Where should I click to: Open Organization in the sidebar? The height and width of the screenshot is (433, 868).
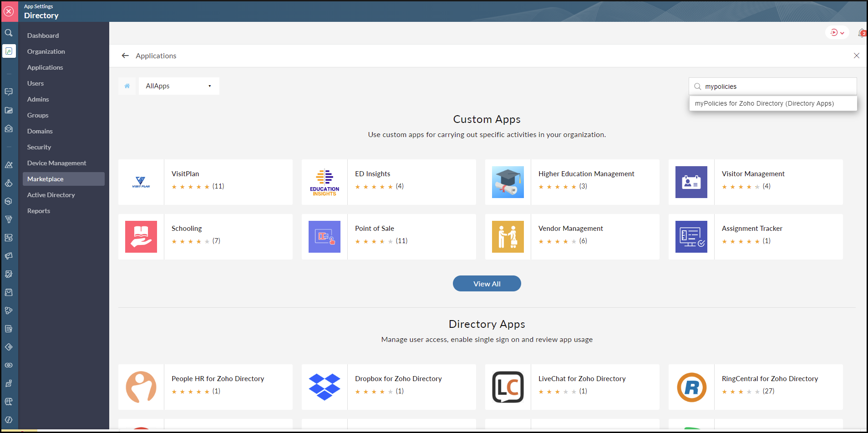[x=46, y=51]
